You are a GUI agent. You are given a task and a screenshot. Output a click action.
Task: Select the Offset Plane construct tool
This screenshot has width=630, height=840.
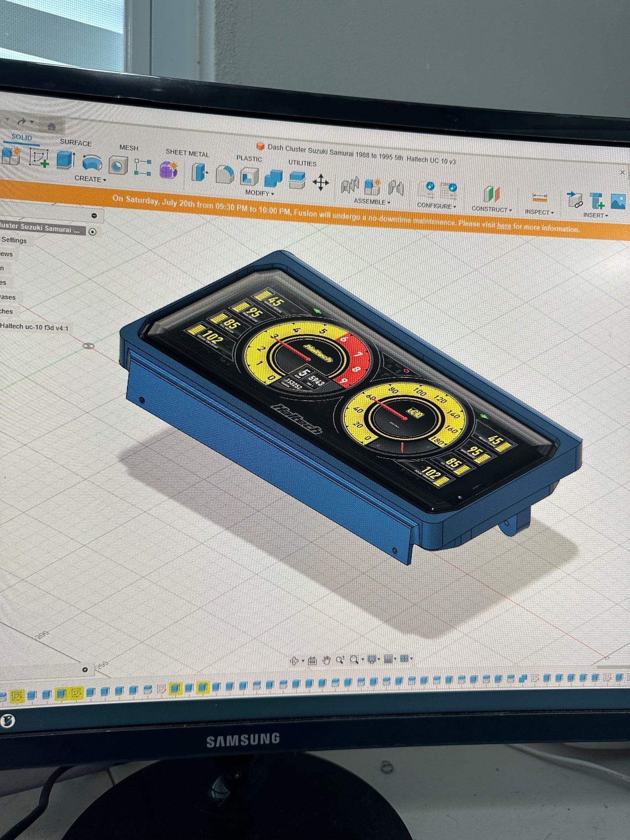(491, 194)
